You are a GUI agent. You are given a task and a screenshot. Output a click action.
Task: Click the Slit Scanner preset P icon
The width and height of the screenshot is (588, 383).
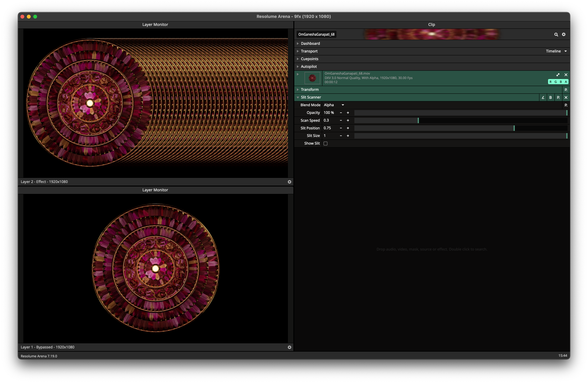558,98
